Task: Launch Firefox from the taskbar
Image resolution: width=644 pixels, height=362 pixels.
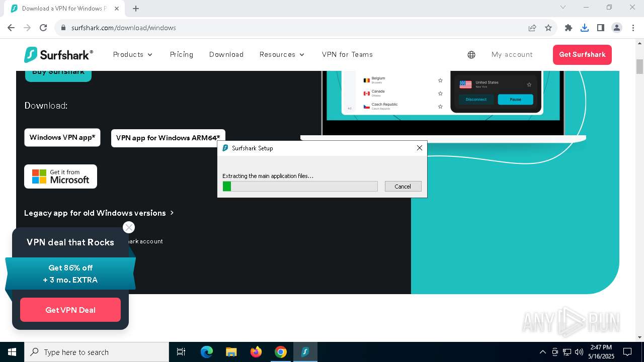Action: (256, 352)
